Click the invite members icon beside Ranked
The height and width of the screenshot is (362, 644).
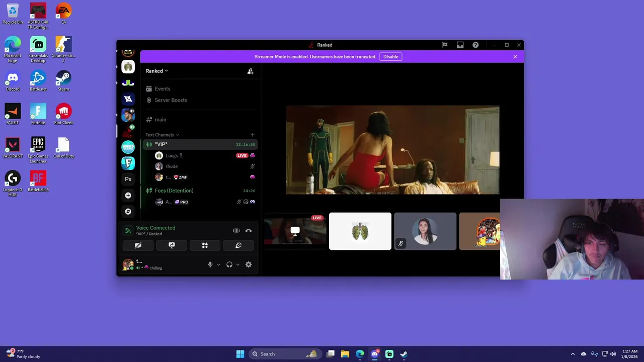[x=250, y=71]
